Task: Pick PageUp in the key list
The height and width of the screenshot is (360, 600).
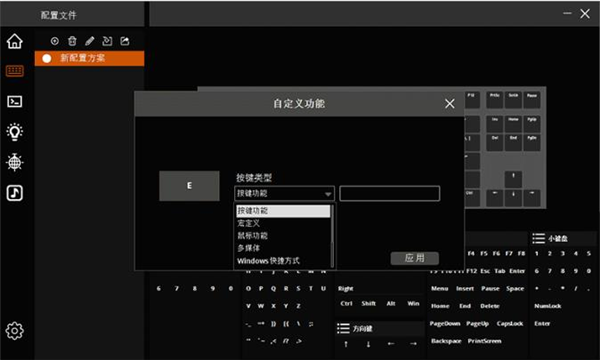Action: (x=478, y=324)
